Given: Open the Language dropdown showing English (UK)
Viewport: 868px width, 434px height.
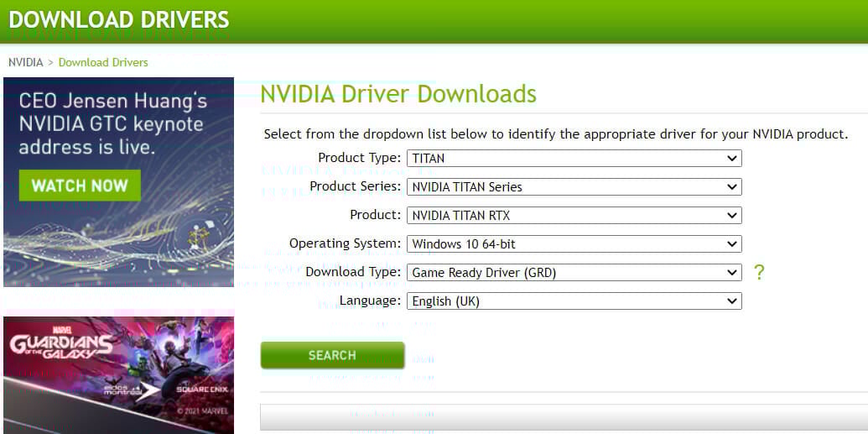Looking at the screenshot, I should point(574,301).
